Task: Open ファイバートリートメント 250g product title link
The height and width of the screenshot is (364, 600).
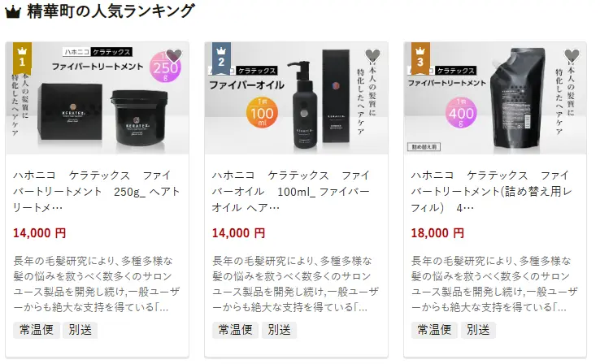Action: pos(97,191)
